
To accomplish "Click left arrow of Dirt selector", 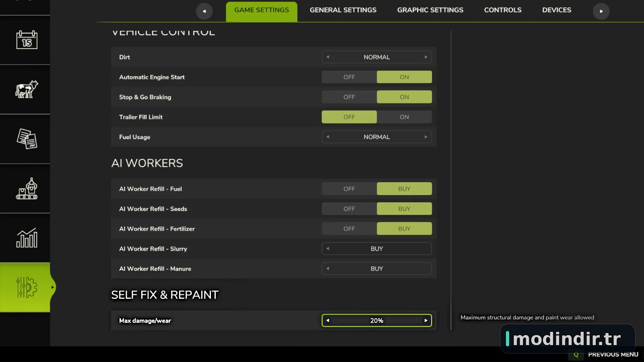I will (328, 57).
